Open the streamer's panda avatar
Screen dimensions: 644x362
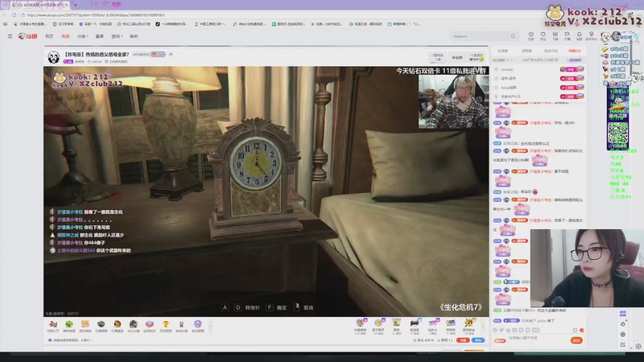pos(53,57)
